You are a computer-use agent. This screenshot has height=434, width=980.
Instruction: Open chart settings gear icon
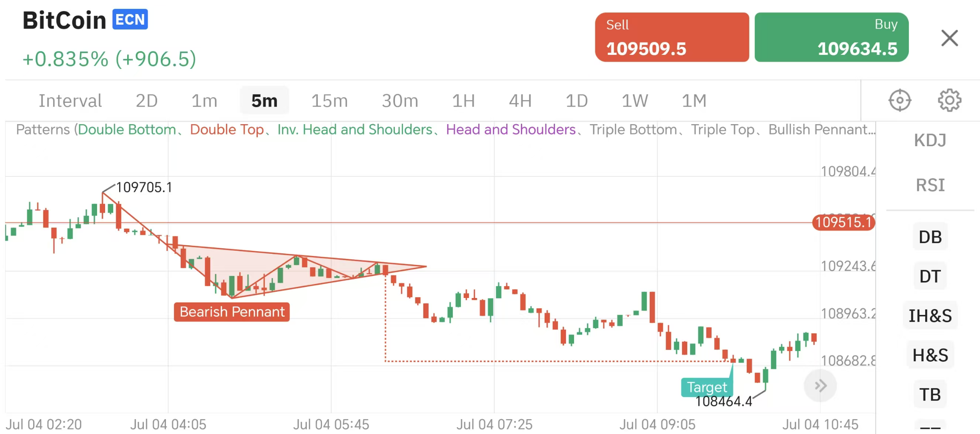949,101
